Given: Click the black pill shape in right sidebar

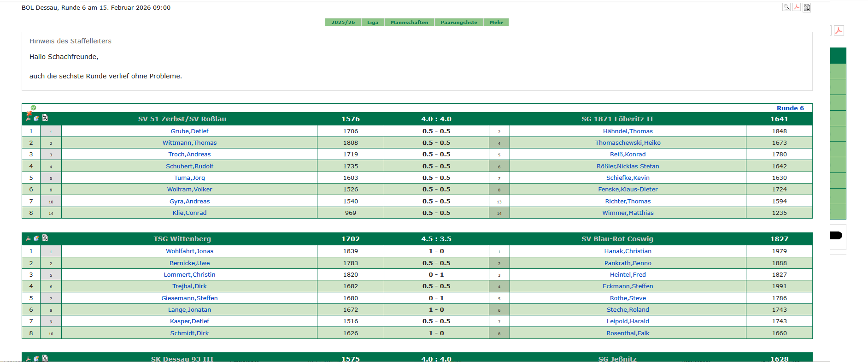Looking at the screenshot, I should pyautogui.click(x=836, y=236).
